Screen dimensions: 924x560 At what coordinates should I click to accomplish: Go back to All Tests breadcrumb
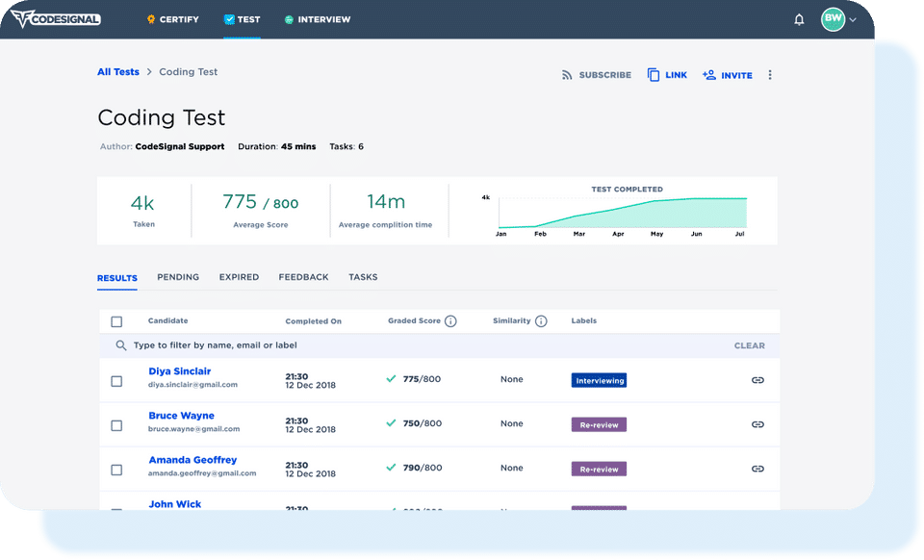[117, 72]
